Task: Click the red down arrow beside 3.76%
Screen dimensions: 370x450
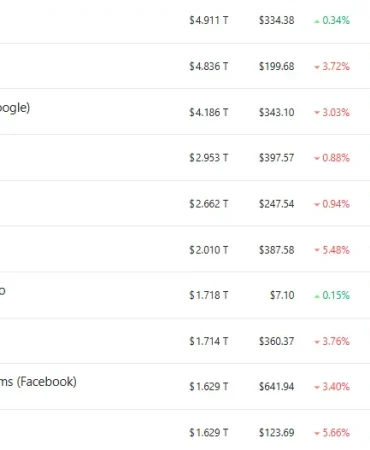Action: click(317, 342)
